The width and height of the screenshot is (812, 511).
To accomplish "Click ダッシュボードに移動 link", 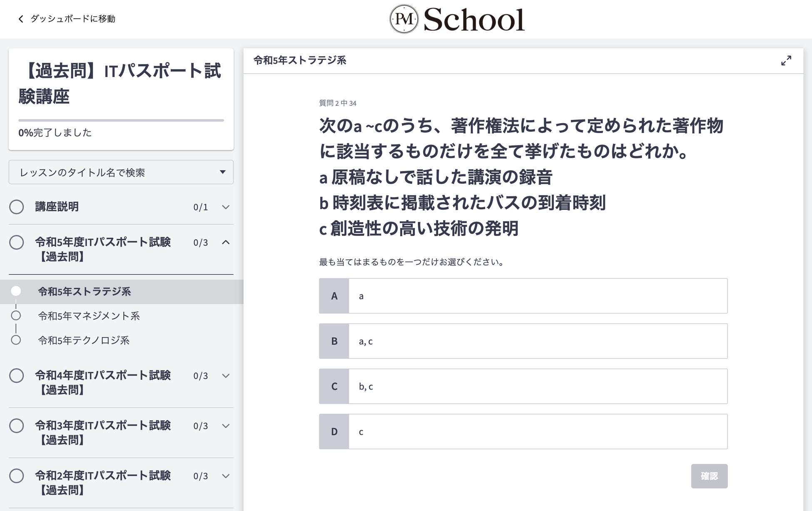I will 73,19.
